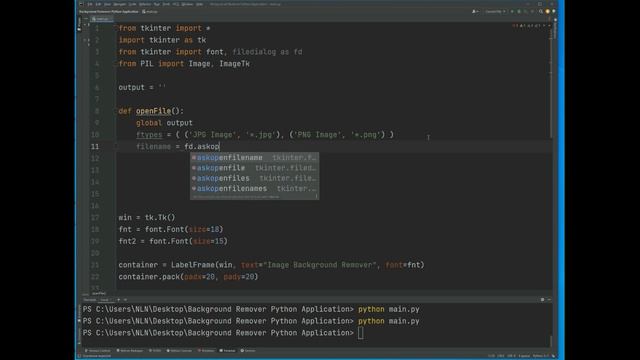This screenshot has width=640, height=360.
Task: Click the container.pack line of code
Action: [188, 277]
